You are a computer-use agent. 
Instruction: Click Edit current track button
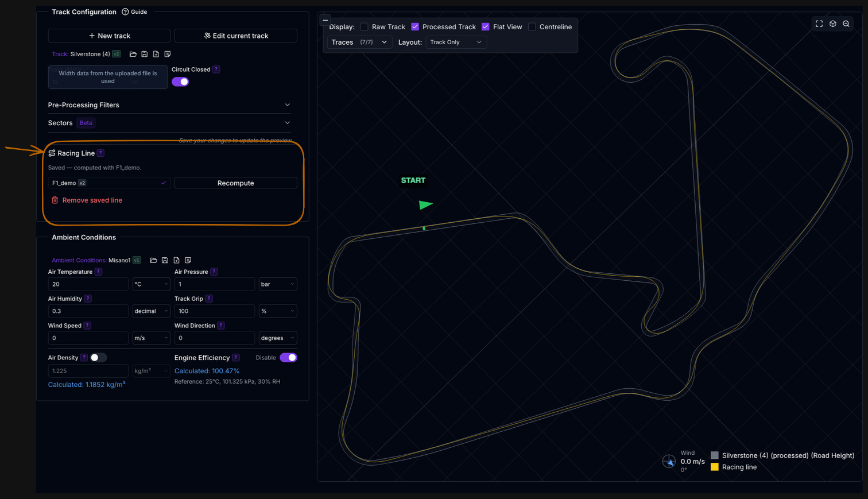tap(235, 36)
